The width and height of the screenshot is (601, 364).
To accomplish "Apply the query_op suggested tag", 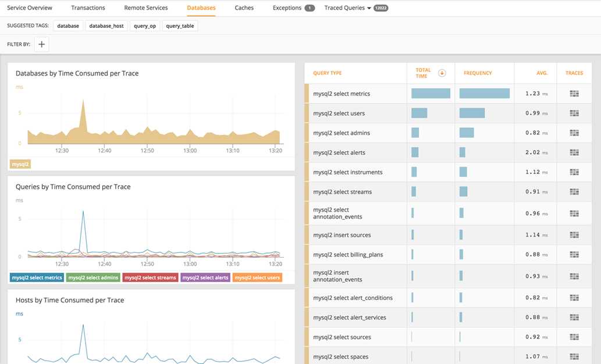I will click(x=144, y=26).
